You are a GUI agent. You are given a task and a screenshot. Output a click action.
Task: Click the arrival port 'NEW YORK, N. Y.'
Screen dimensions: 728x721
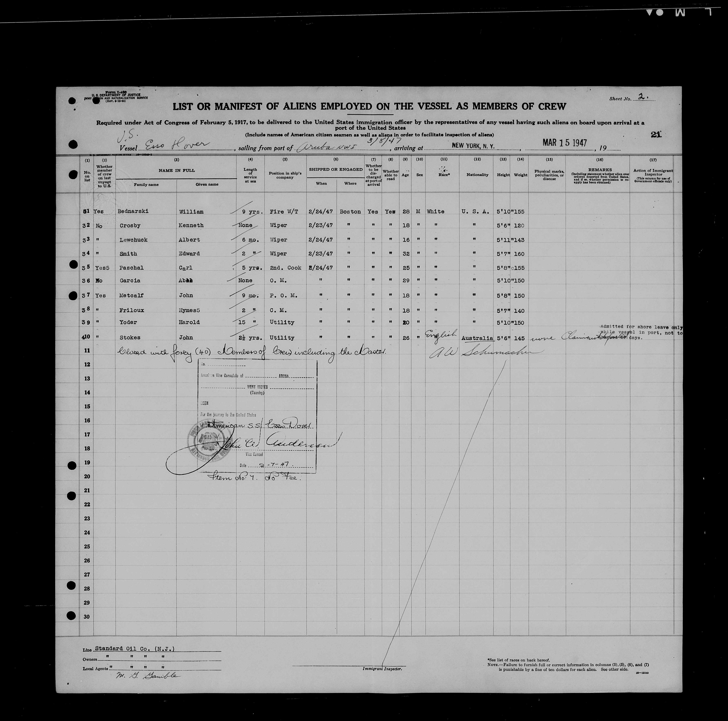473,146
